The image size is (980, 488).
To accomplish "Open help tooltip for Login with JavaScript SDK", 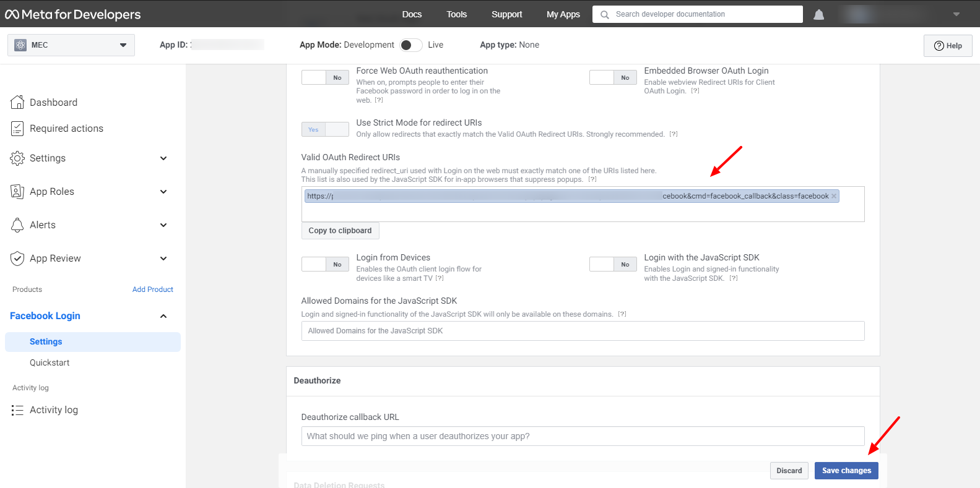I will (x=734, y=278).
